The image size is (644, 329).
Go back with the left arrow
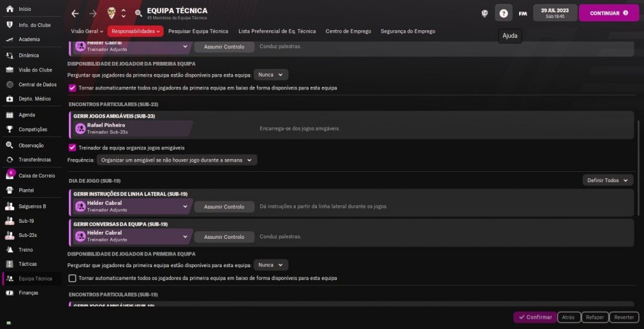(x=75, y=14)
